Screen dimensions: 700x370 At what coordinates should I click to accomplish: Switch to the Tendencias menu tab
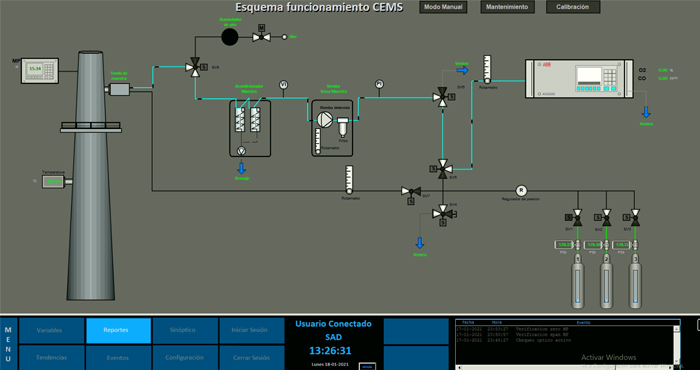click(51, 358)
